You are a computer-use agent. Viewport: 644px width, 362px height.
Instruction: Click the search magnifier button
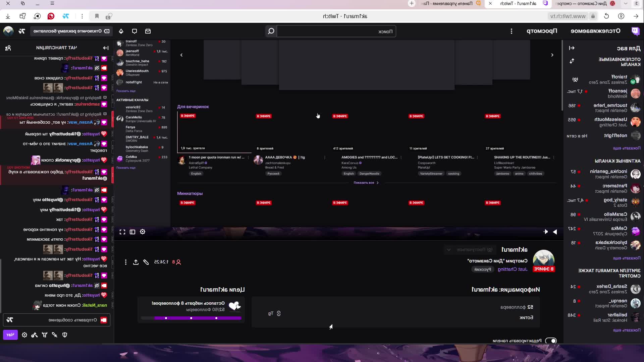point(271,31)
